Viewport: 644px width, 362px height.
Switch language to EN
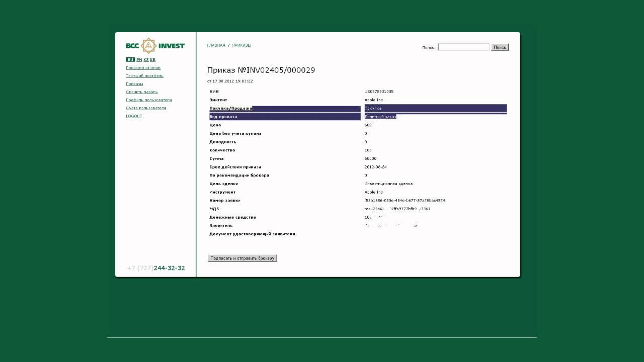139,60
